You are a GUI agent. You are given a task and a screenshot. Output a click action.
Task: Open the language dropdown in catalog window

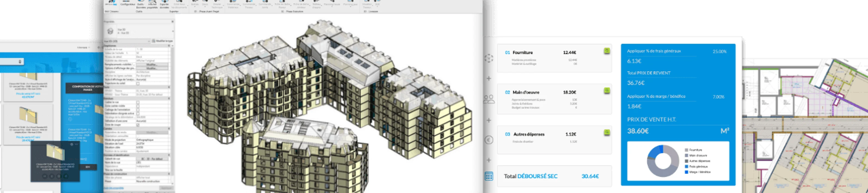coord(84,47)
